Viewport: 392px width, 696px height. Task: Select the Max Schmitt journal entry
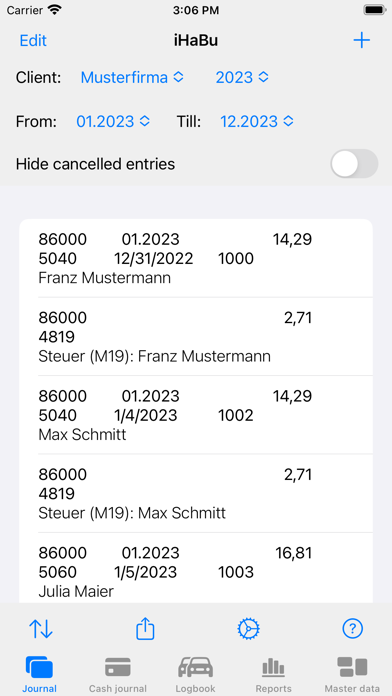pos(196,415)
